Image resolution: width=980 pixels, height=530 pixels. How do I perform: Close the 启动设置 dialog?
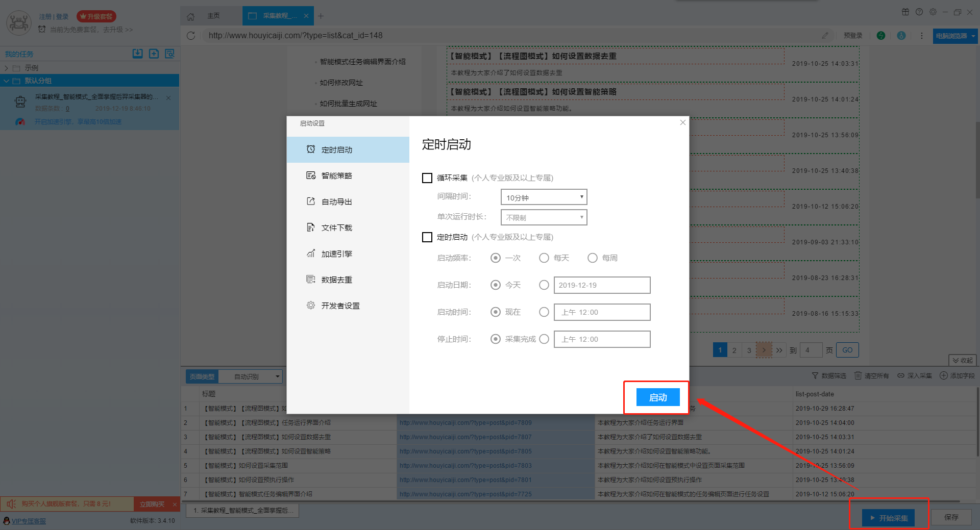[x=683, y=122]
